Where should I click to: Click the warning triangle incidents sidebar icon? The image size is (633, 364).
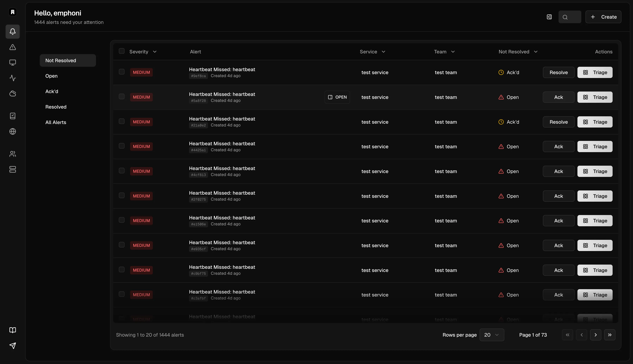coord(12,47)
